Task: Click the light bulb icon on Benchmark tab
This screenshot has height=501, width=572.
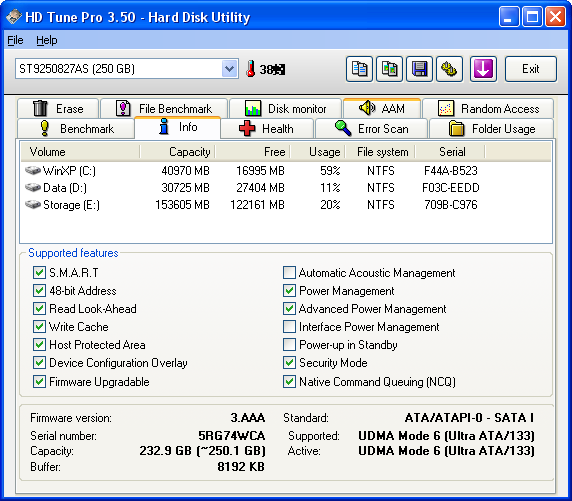Action: [45, 128]
